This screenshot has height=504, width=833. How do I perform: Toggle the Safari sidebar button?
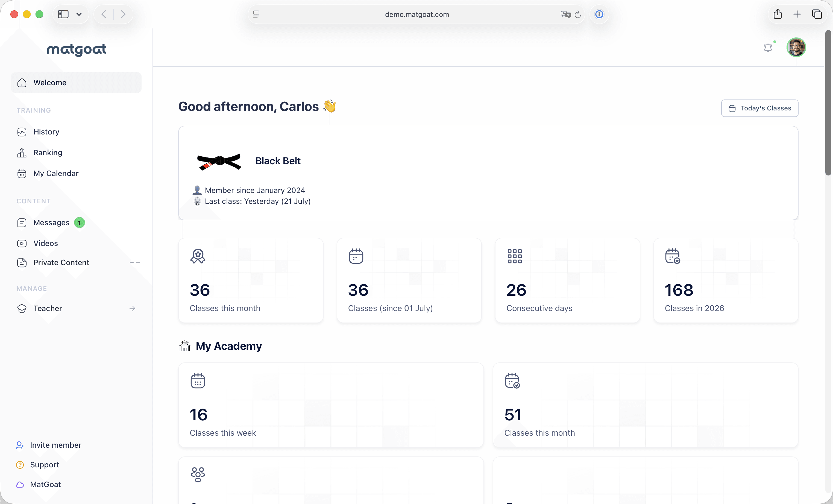63,14
